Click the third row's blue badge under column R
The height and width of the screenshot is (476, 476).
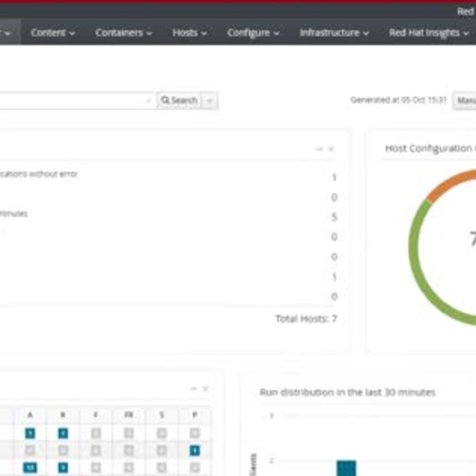(63, 468)
